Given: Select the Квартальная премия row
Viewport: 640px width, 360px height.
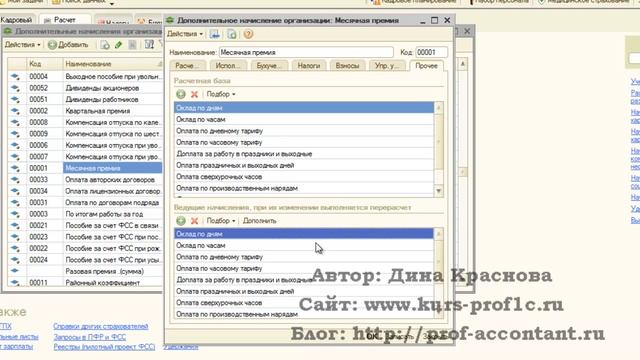Looking at the screenshot, I should pyautogui.click(x=85, y=111).
